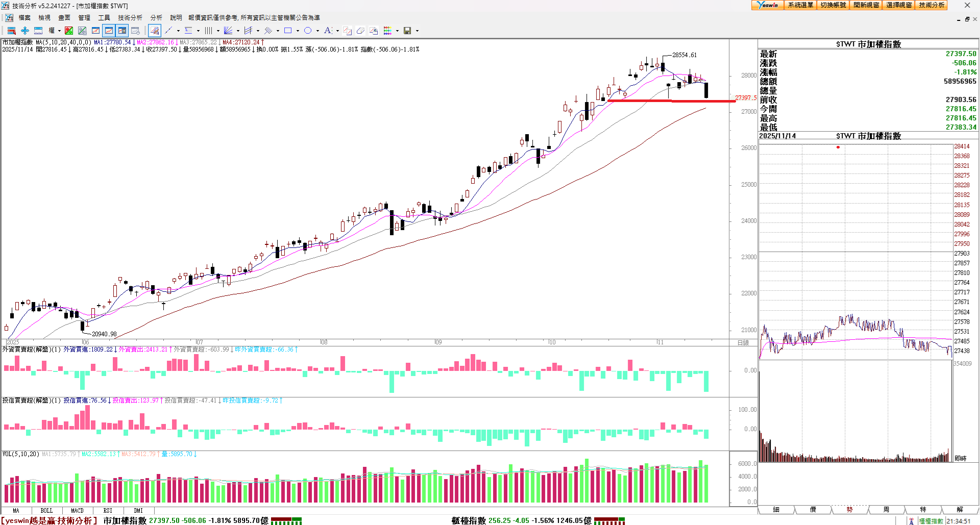Select the ellipse shape drawing tool
The height and width of the screenshot is (525, 980).
point(308,31)
